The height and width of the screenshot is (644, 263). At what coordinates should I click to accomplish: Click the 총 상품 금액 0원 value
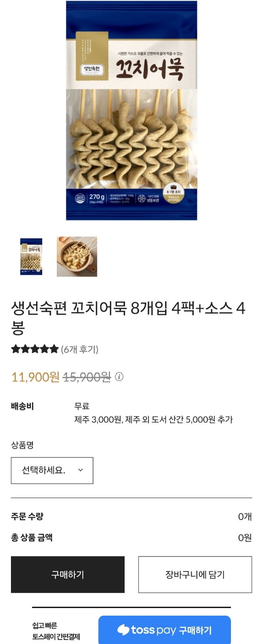pos(245,538)
